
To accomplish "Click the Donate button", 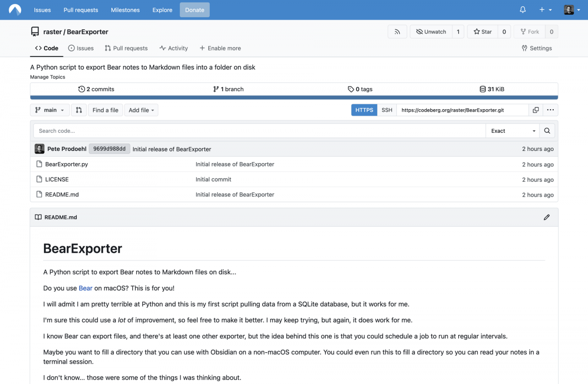I will click(195, 10).
